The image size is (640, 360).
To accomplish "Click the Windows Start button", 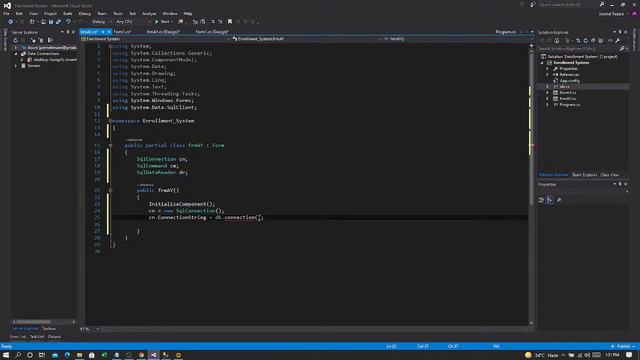I will tap(6, 355).
